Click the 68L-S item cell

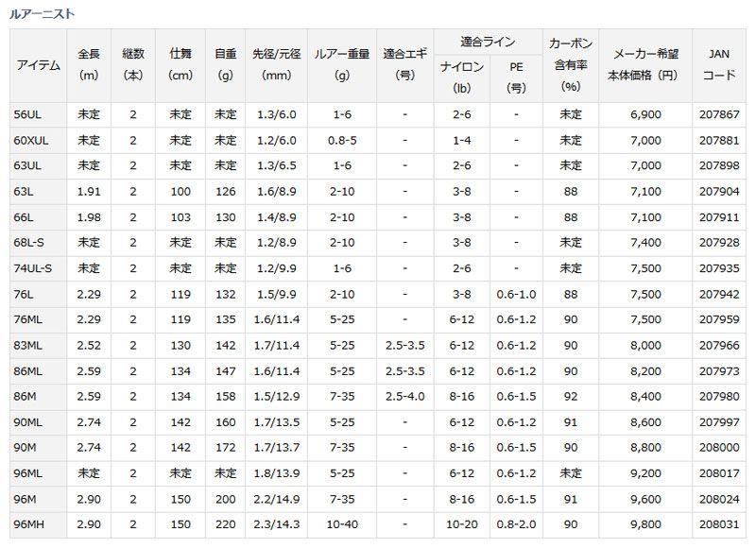coord(38,243)
